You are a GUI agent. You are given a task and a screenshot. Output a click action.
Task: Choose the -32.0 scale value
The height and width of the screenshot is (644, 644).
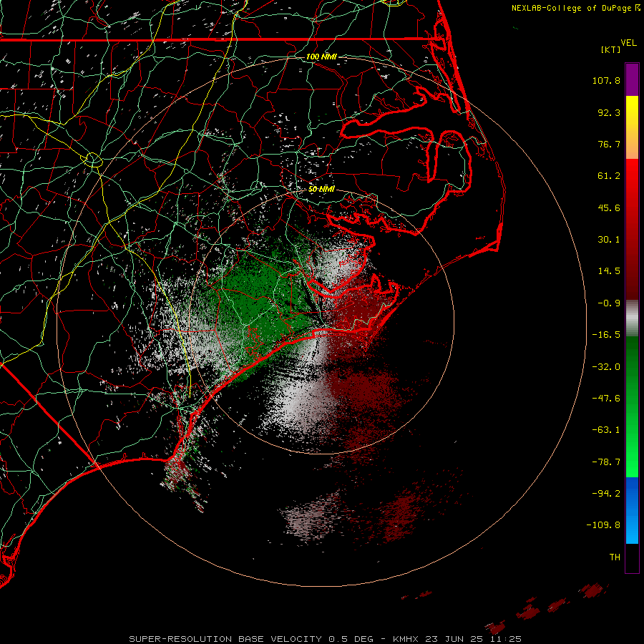[606, 367]
